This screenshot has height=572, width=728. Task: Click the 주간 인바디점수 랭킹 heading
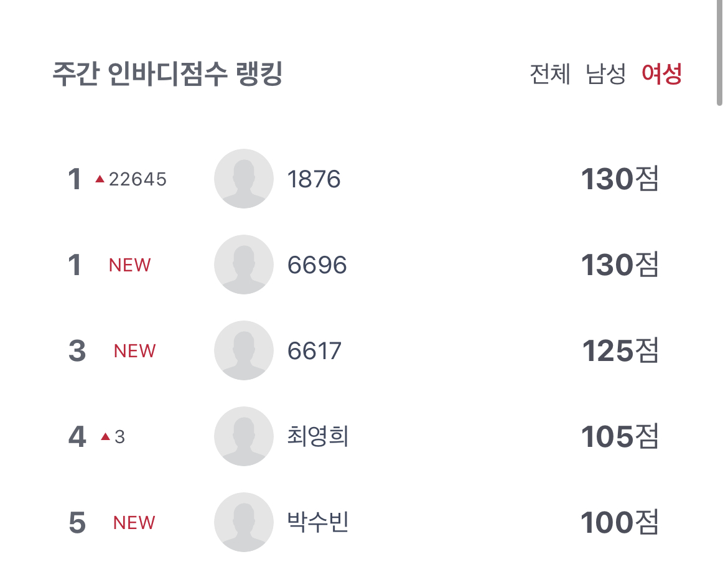pyautogui.click(x=167, y=75)
